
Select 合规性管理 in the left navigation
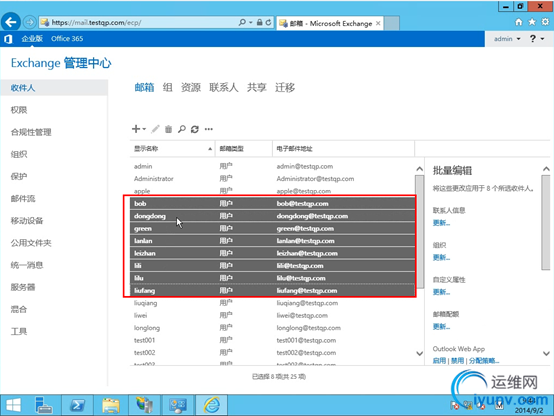click(31, 132)
